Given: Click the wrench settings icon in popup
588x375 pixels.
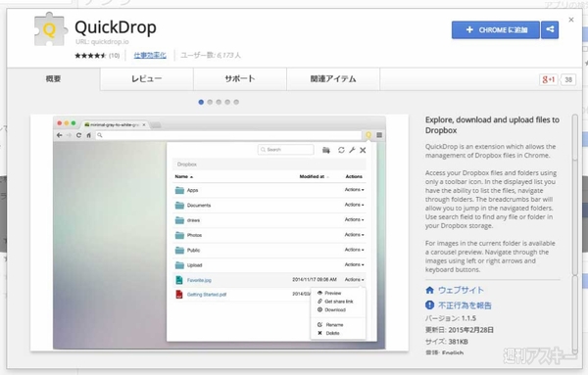Looking at the screenshot, I should click(x=352, y=150).
